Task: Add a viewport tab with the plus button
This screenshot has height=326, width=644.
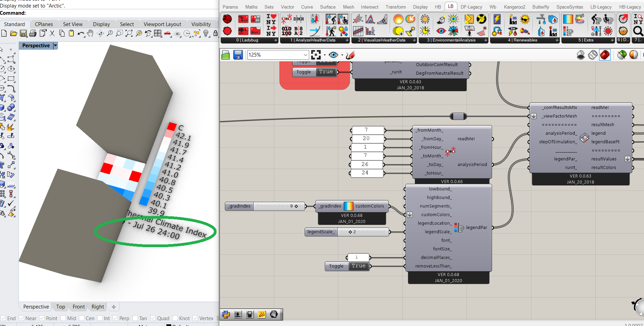Action: (114, 307)
